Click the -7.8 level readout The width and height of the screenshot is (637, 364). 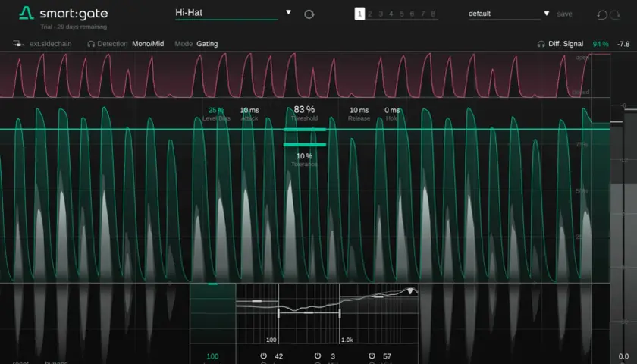click(x=623, y=44)
